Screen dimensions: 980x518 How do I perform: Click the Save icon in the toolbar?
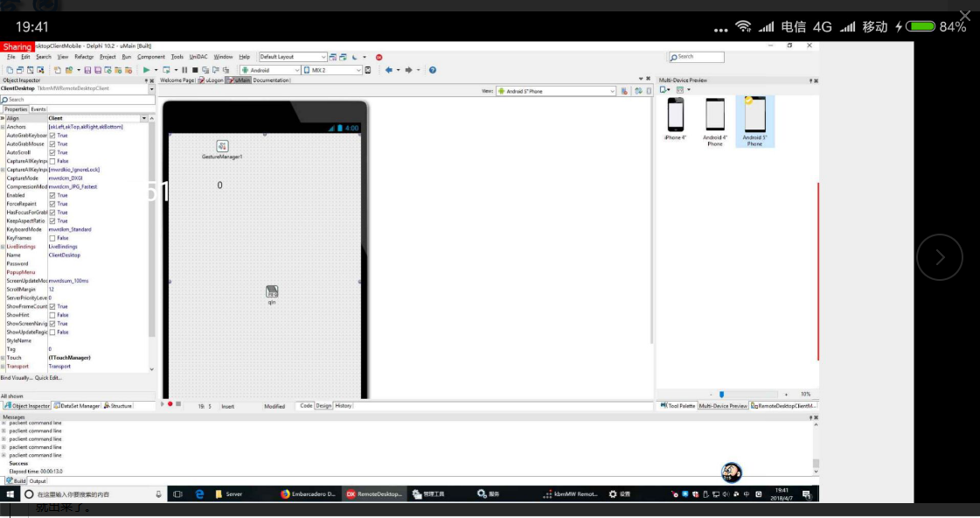click(x=87, y=70)
